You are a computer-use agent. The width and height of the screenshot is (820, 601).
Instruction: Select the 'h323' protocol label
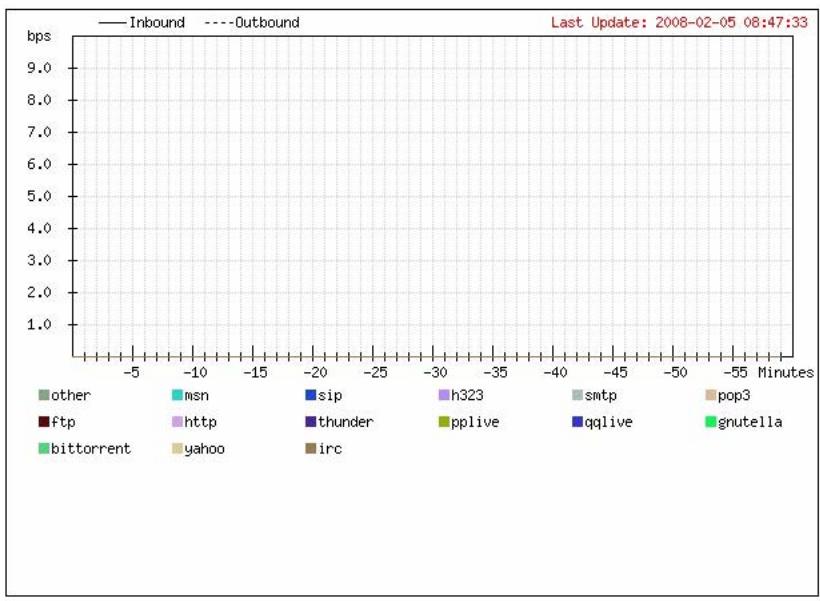coord(467,395)
